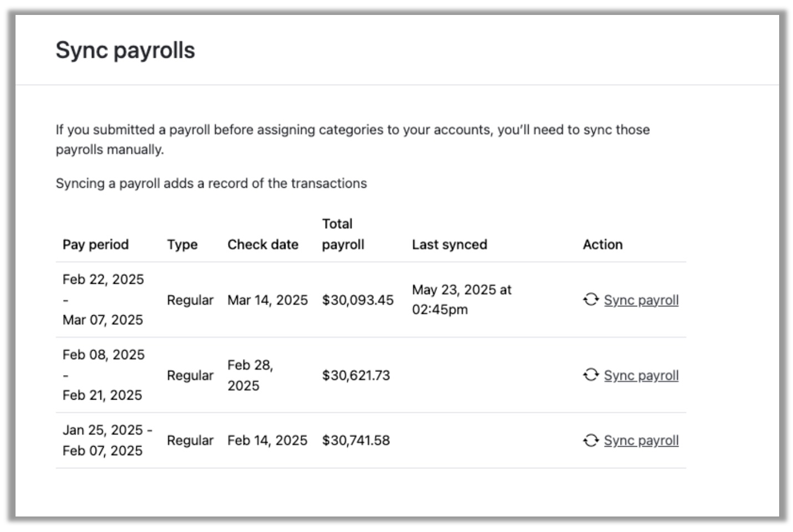
Task: Open Sync payroll link for $30,621.73 payroll
Action: point(641,376)
